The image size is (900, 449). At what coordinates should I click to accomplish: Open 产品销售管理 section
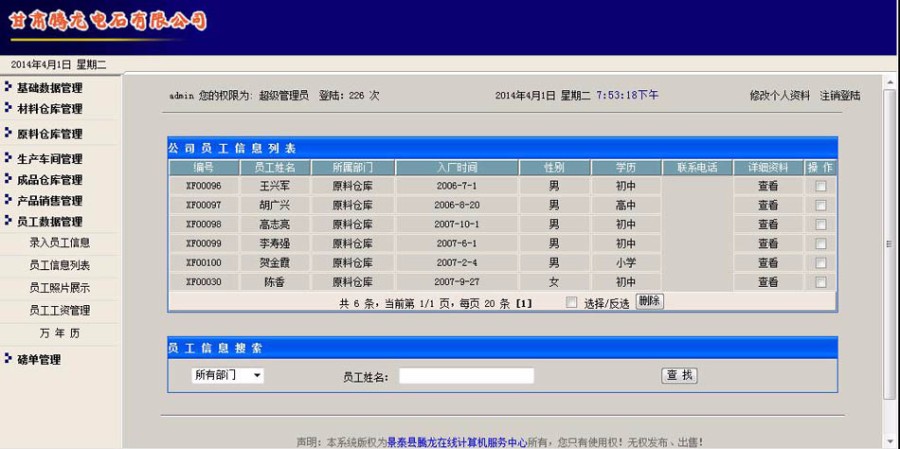pyautogui.click(x=49, y=200)
